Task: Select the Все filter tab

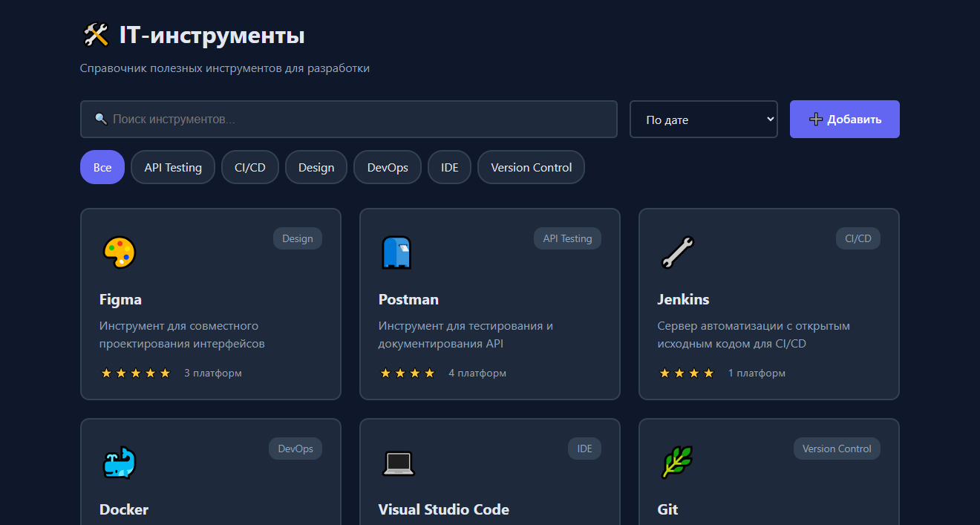Action: [x=102, y=167]
